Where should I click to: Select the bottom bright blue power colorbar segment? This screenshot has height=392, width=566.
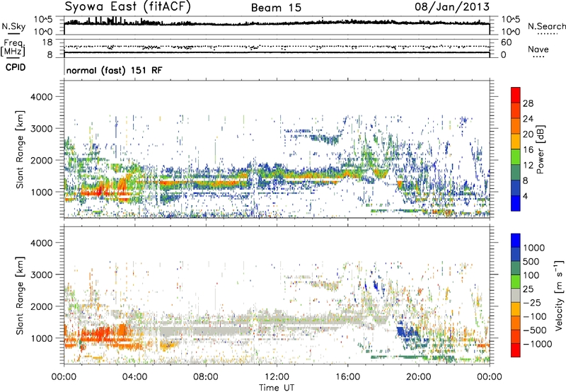click(x=516, y=203)
